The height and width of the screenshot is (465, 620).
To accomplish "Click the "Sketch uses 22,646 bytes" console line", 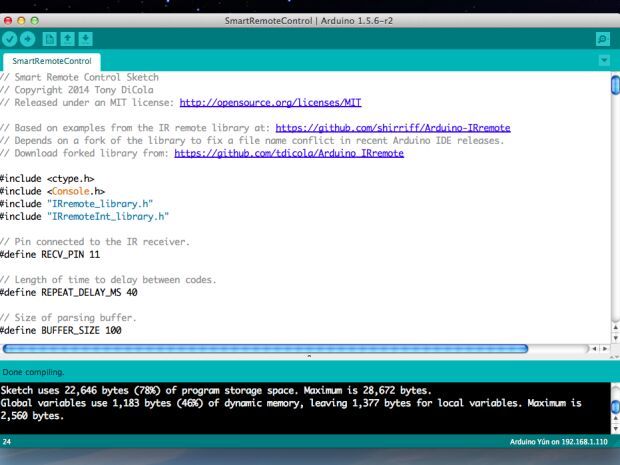I will [x=216, y=390].
